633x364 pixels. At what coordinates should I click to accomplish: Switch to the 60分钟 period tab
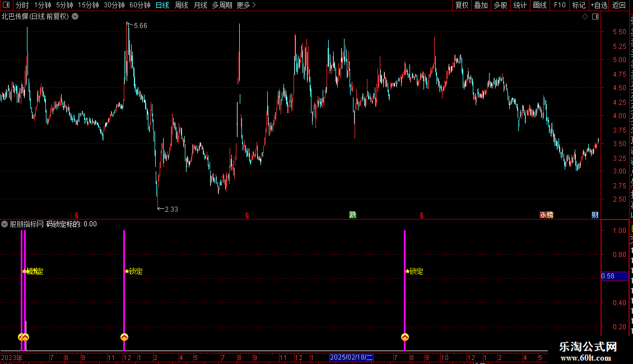click(139, 5)
